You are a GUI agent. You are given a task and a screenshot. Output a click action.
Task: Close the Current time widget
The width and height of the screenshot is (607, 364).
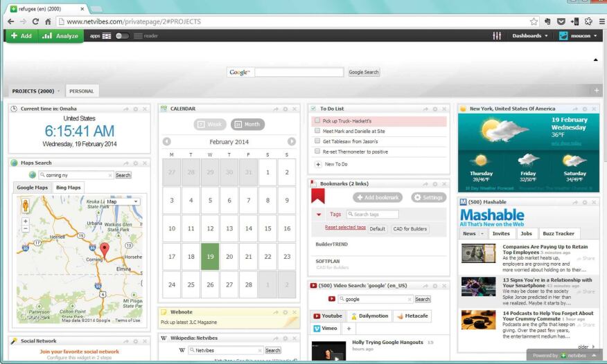[145, 109]
